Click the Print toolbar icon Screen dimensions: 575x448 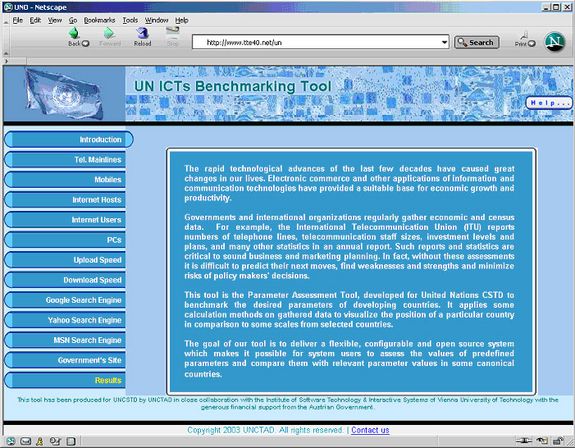524,36
